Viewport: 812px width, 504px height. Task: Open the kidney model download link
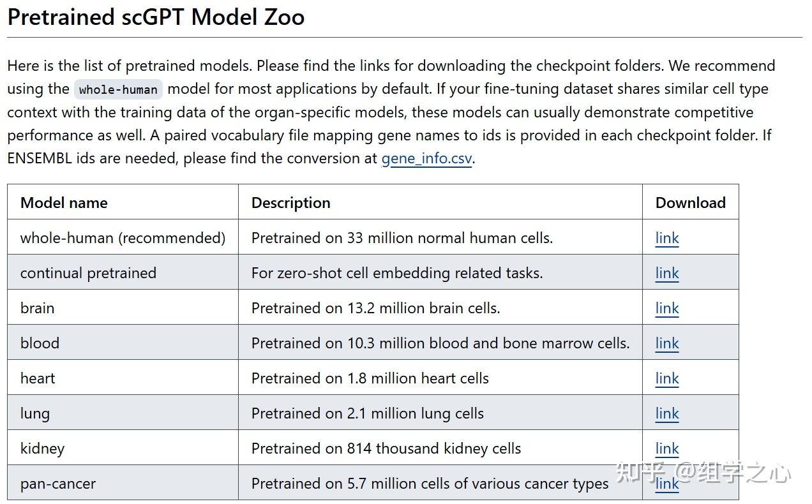(x=666, y=448)
